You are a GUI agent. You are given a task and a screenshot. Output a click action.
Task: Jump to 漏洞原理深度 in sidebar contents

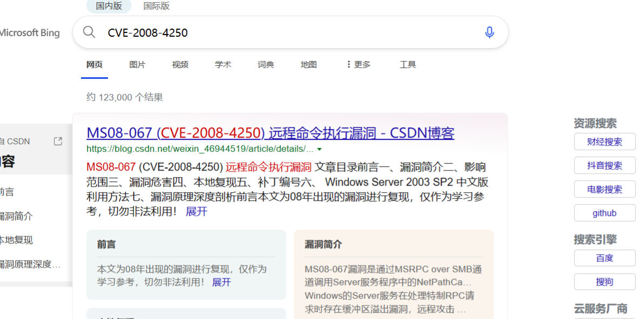30,264
